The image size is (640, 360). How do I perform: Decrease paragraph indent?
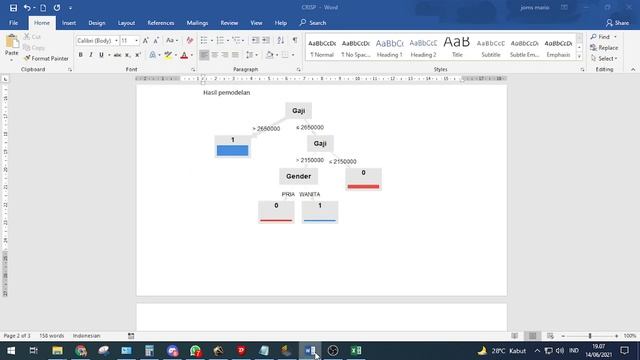pyautogui.click(x=255, y=40)
